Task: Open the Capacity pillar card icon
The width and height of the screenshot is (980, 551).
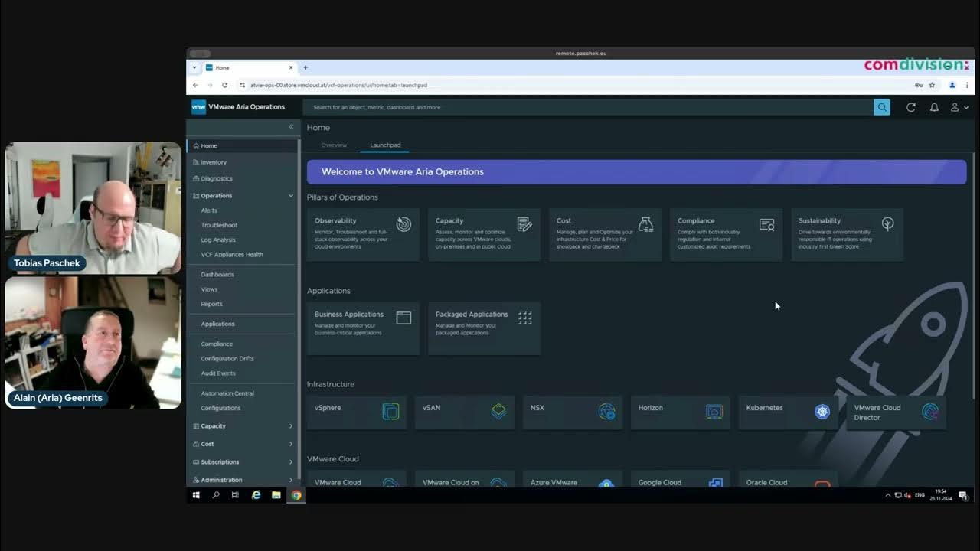Action: coord(524,223)
